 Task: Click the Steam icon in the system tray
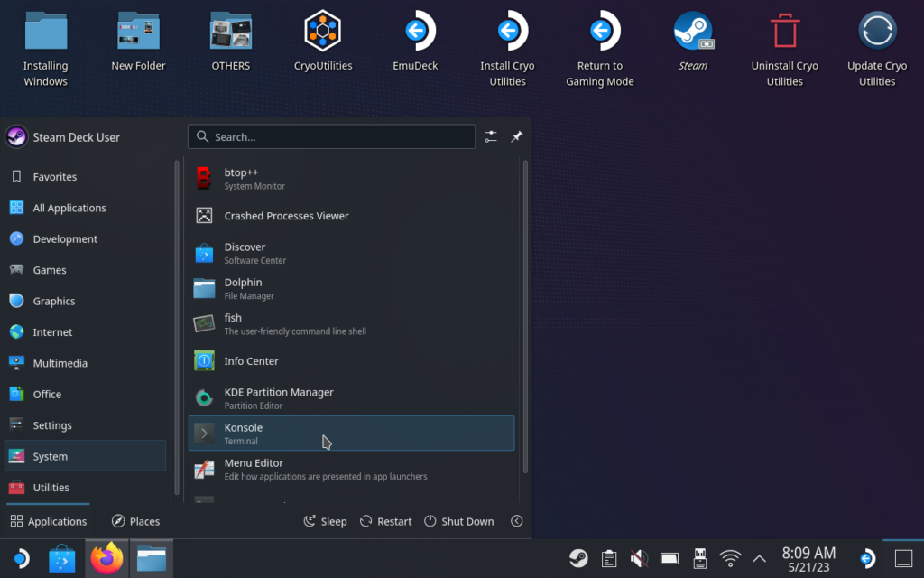coord(578,558)
